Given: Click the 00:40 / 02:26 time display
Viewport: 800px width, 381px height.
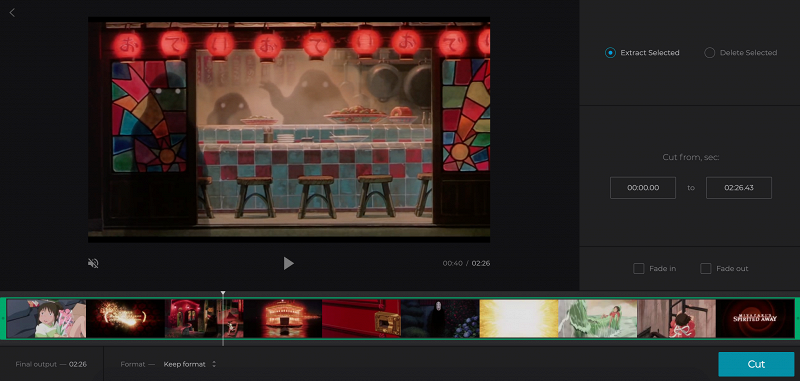Looking at the screenshot, I should [466, 263].
